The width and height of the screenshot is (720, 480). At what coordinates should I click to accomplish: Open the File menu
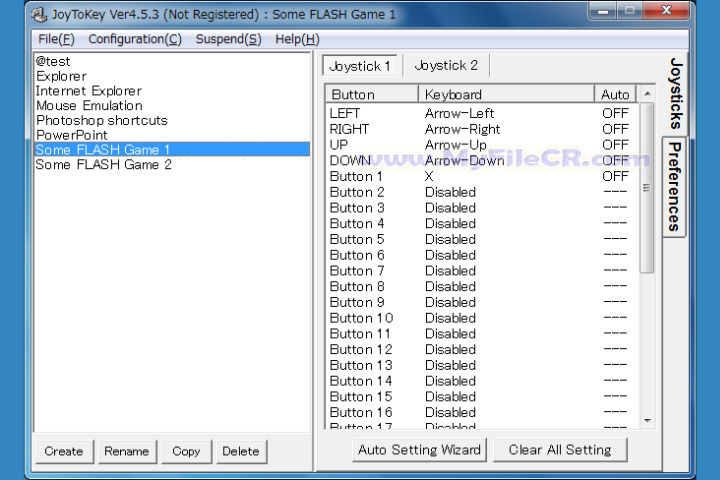(x=56, y=40)
